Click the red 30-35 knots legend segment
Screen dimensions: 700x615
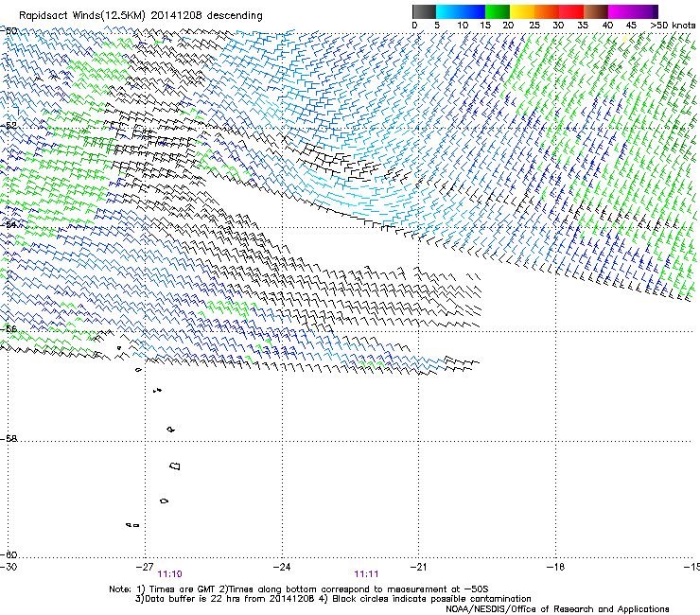[x=571, y=11]
